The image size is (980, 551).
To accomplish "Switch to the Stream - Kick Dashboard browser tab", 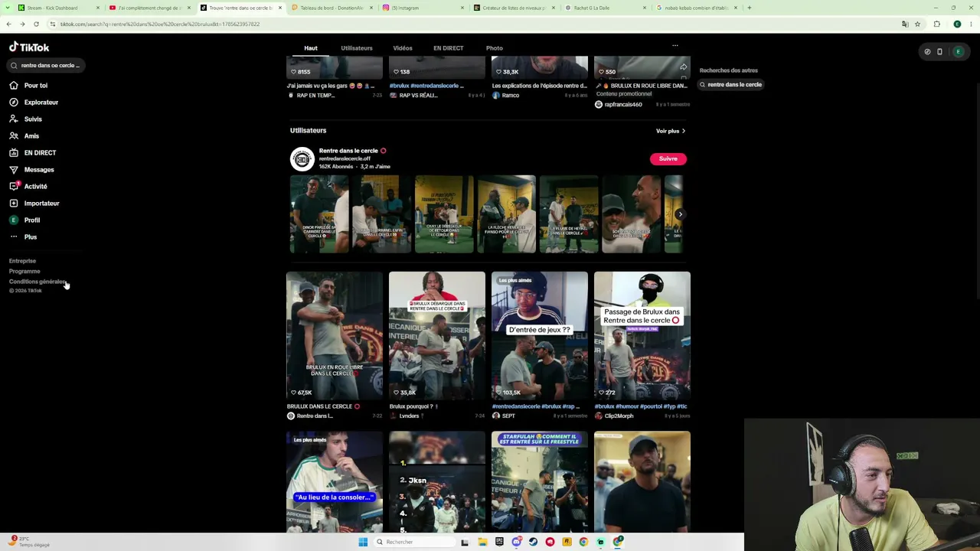I will coord(58,8).
